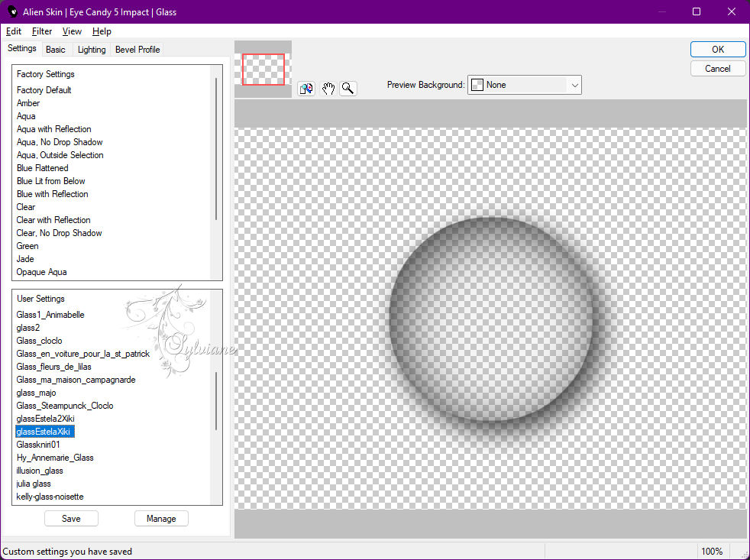Select Aqua, No Drop Shadow preset
This screenshot has width=750, height=560.
pos(60,142)
